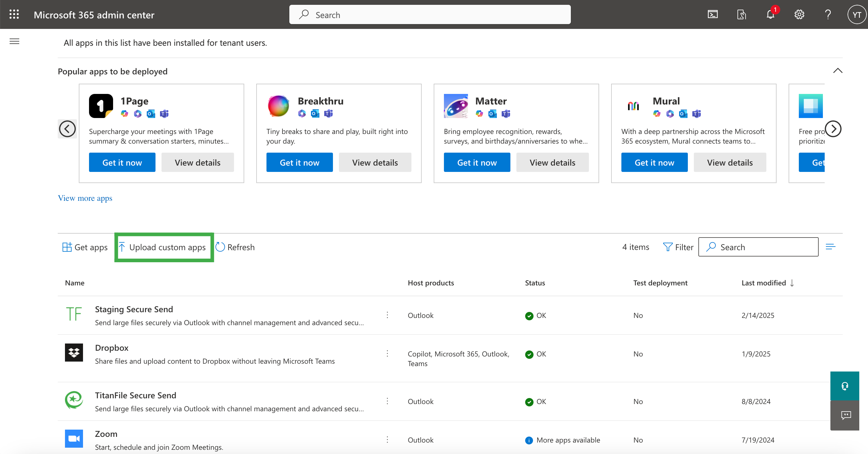Click the Staging Secure Send TF icon

click(x=74, y=314)
